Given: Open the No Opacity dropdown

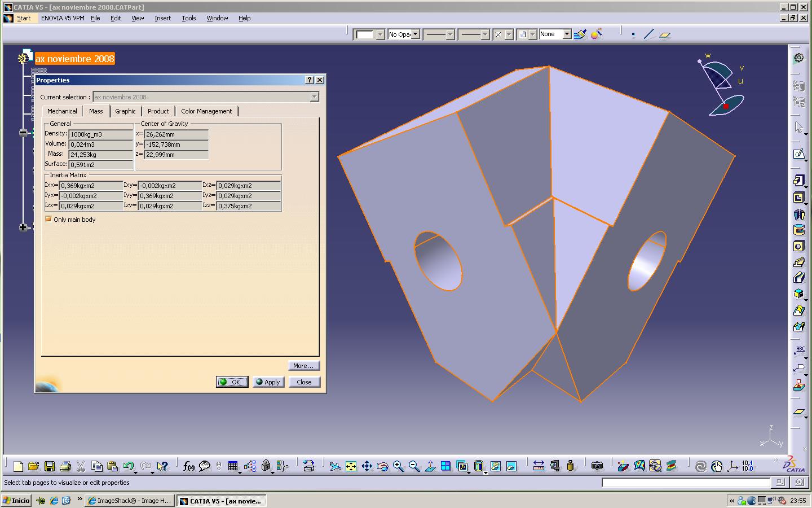Looking at the screenshot, I should click(415, 34).
